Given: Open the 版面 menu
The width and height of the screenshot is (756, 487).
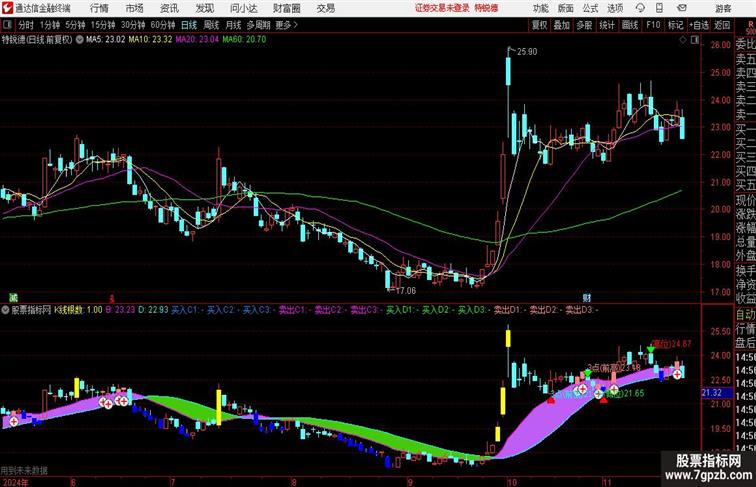Looking at the screenshot, I should 566,8.
